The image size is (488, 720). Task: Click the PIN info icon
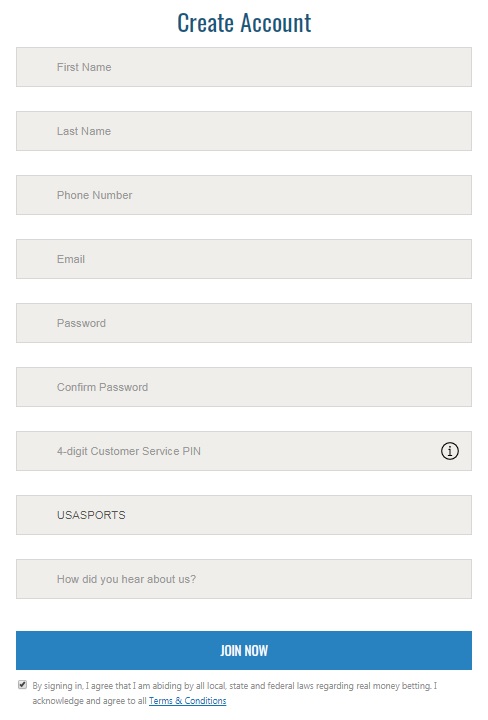click(449, 451)
